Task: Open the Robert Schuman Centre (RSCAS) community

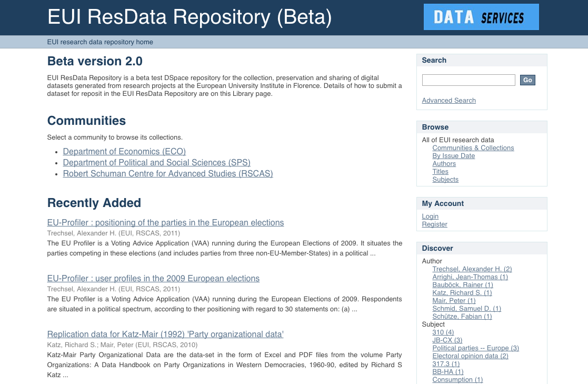Action: 167,173
